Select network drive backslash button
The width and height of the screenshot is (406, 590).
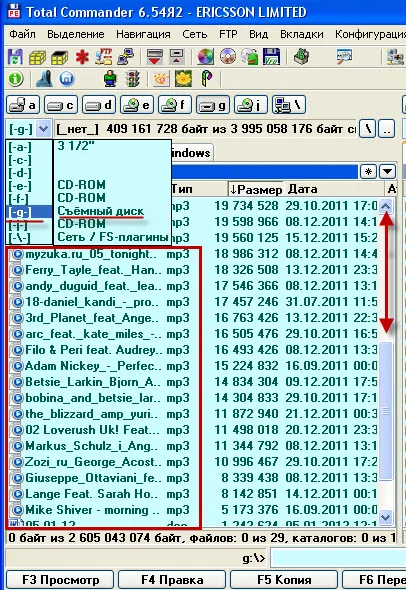click(289, 105)
